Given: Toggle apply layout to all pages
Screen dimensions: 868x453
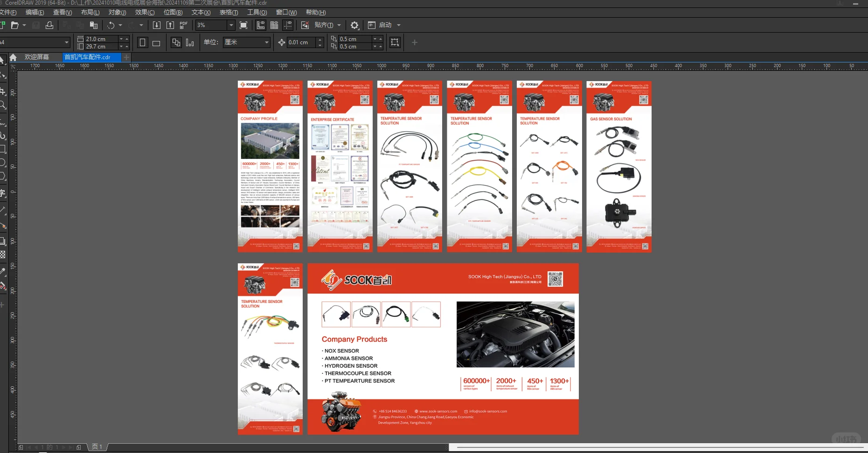Looking at the screenshot, I should [176, 43].
